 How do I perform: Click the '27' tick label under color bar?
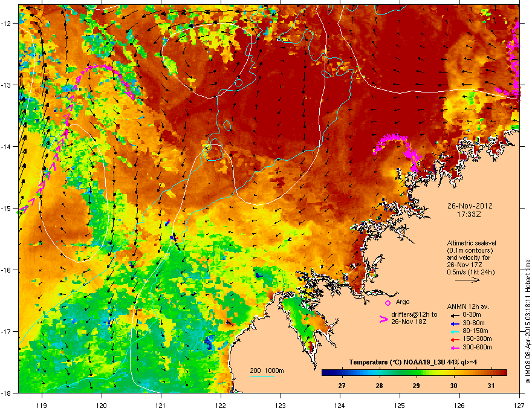pos(342,386)
